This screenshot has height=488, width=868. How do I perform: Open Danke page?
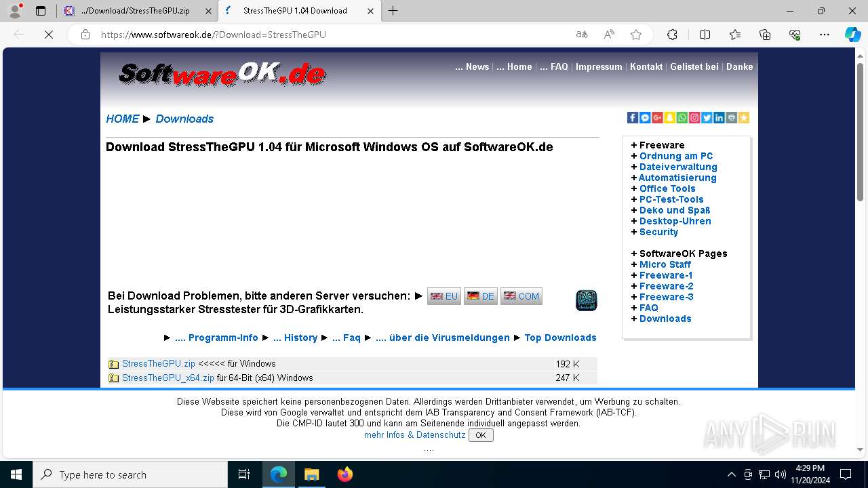tap(740, 66)
